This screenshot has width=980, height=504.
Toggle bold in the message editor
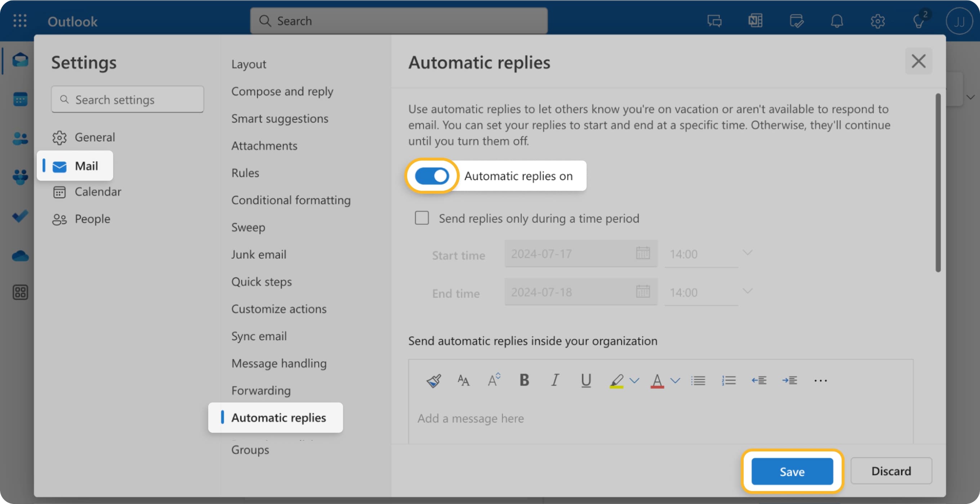(x=524, y=380)
